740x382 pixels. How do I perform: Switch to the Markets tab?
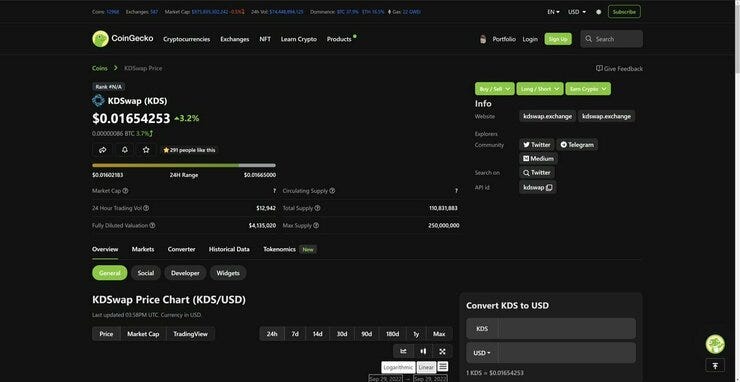143,249
